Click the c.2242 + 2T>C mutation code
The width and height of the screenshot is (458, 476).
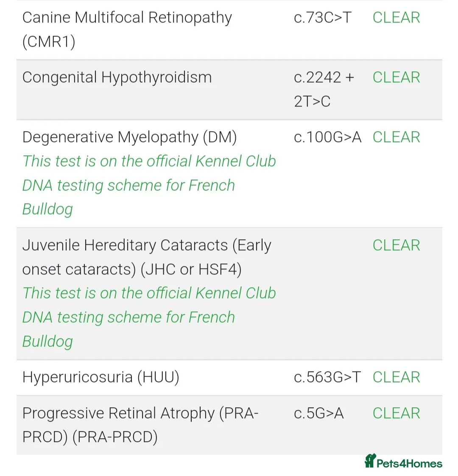pos(324,89)
